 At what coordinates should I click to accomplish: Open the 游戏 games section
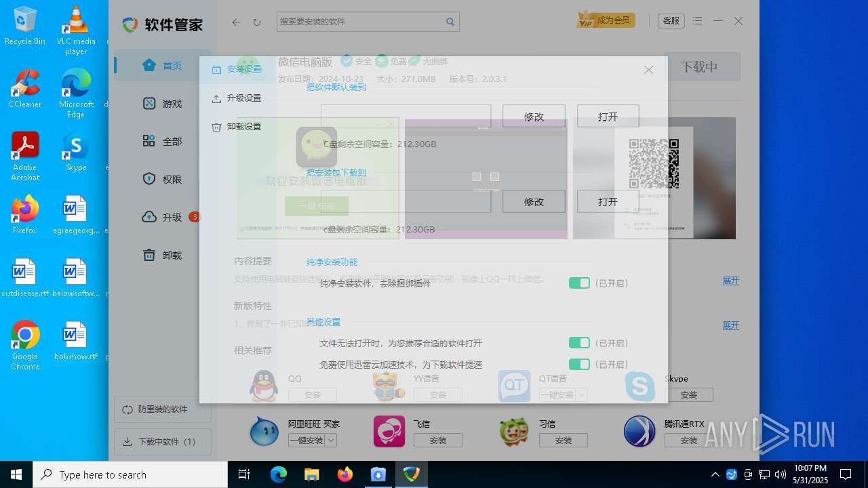(163, 104)
